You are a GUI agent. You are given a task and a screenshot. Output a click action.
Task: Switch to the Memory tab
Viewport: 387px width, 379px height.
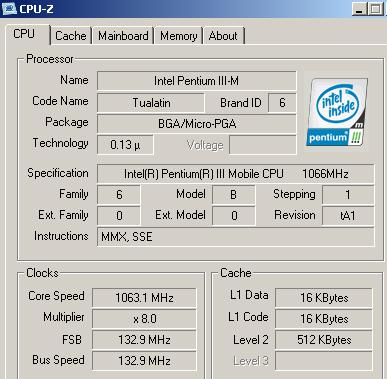pyautogui.click(x=178, y=36)
